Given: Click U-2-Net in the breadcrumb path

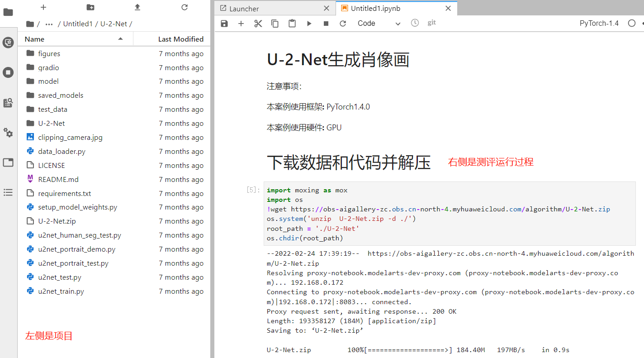Looking at the screenshot, I should pos(114,24).
